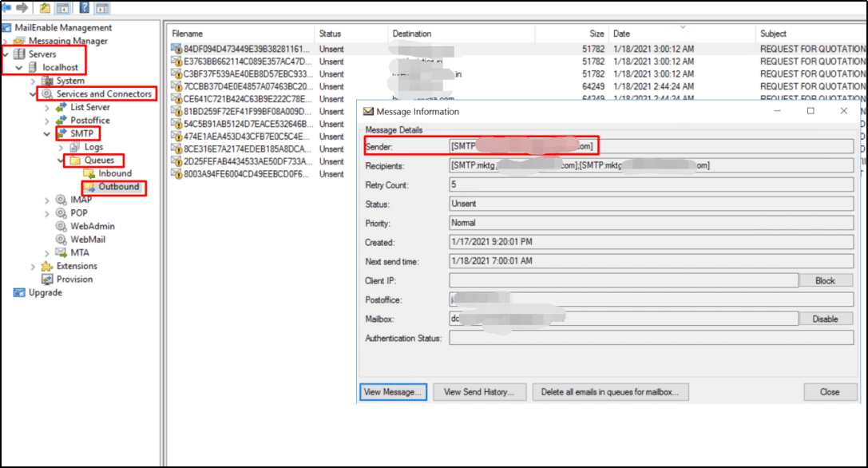Click the WebMail gear icon
The height and width of the screenshot is (468, 868).
(61, 240)
